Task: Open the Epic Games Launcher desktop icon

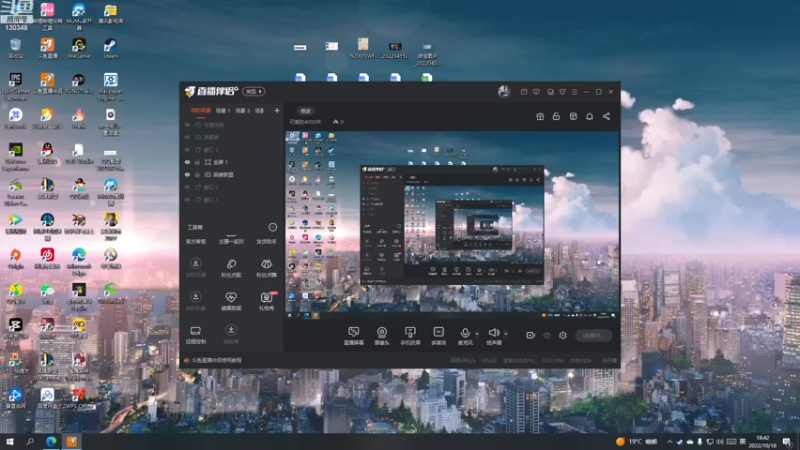Action: [15, 86]
